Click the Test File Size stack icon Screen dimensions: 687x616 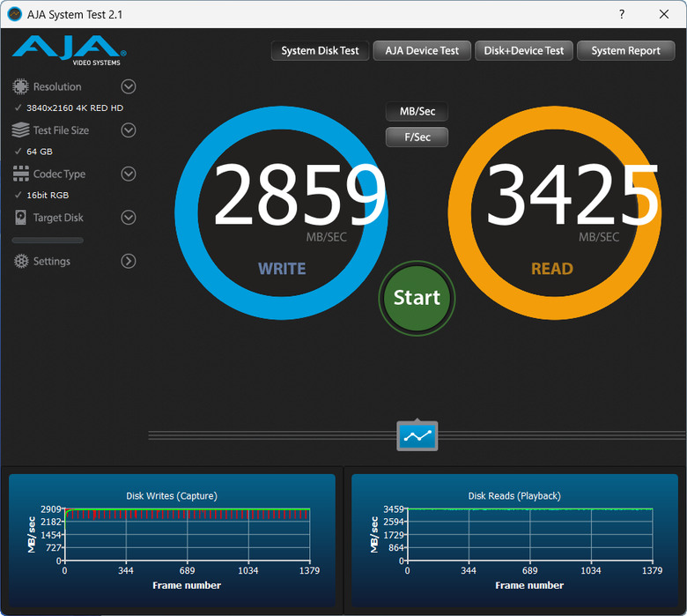[20, 130]
